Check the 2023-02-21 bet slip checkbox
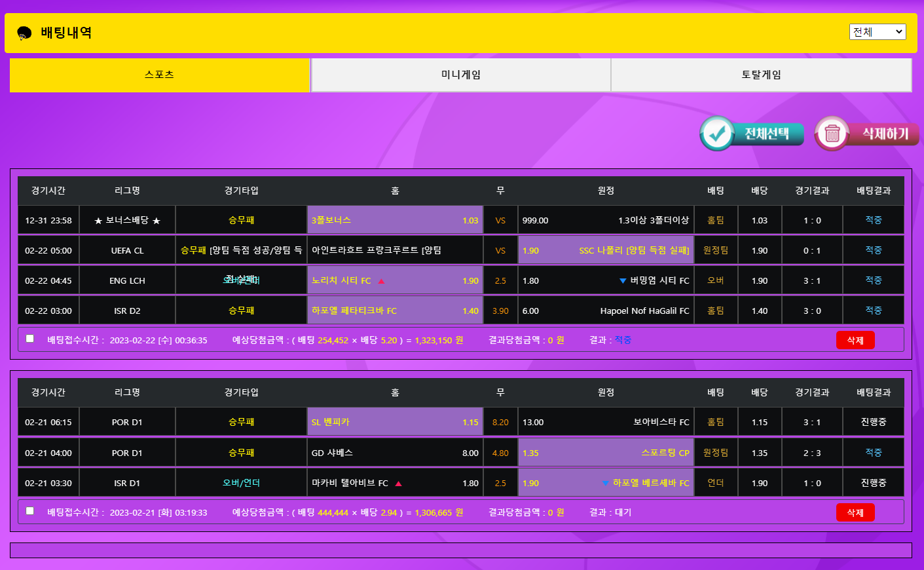924x570 pixels. click(x=30, y=511)
